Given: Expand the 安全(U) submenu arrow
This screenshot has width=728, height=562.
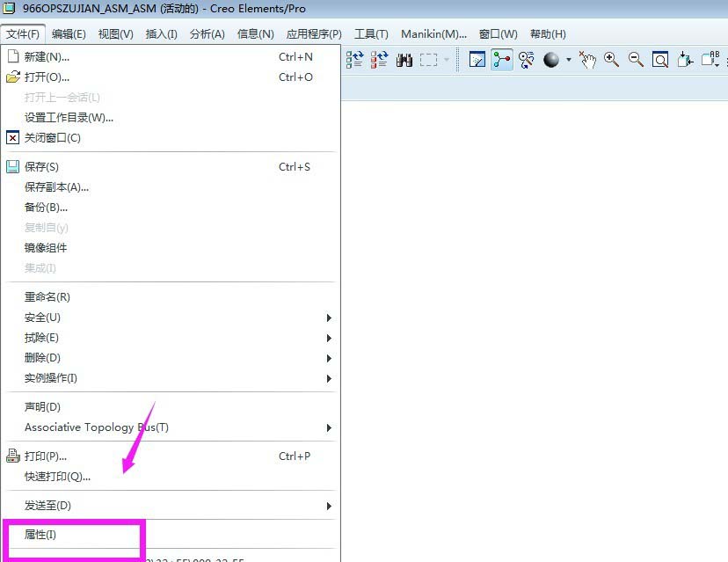Looking at the screenshot, I should (329, 317).
